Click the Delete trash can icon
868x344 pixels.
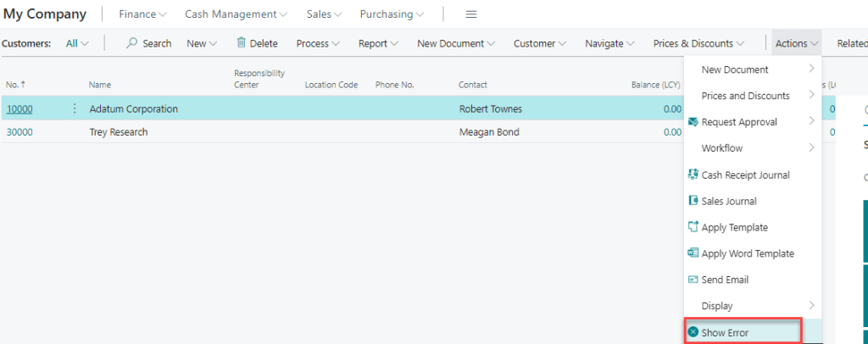(x=242, y=43)
